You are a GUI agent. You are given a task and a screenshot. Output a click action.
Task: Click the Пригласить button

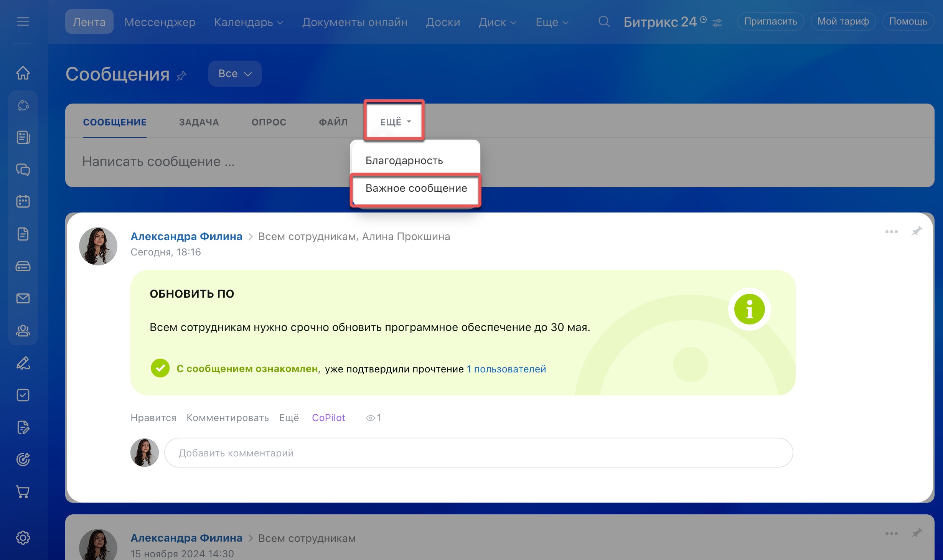tap(770, 21)
